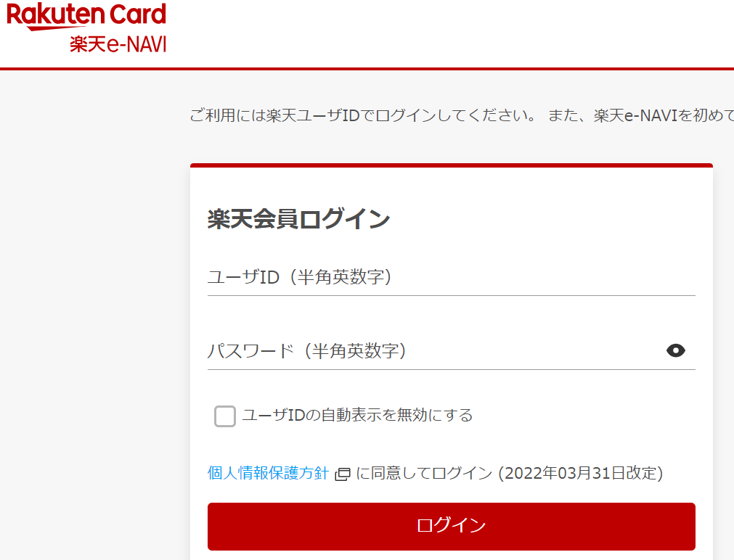Click the underline beneath the パスワード field
Viewport: 734px width, 560px height.
click(x=451, y=369)
